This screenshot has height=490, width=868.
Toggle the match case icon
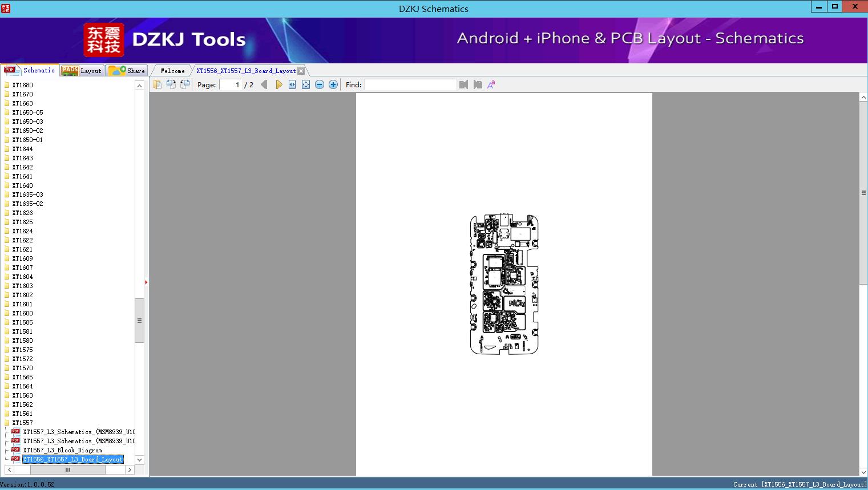[x=491, y=84]
